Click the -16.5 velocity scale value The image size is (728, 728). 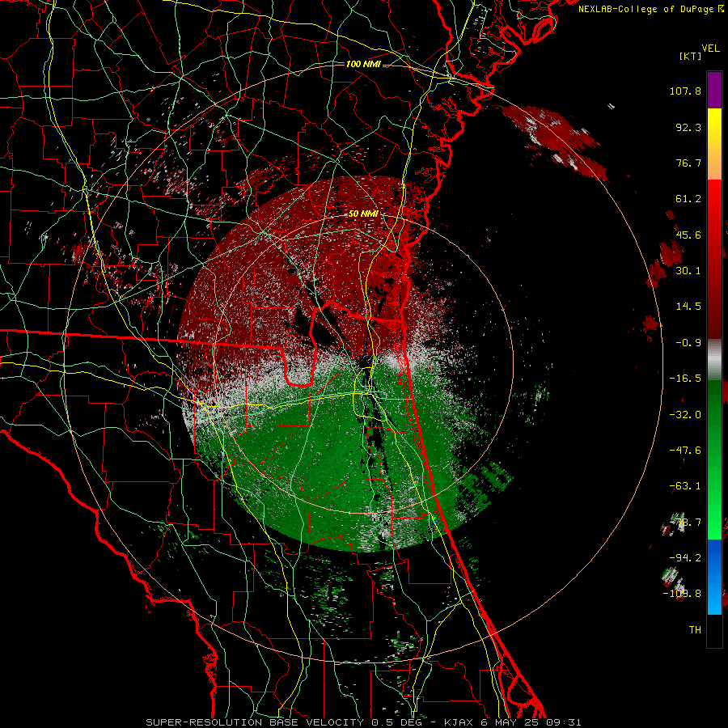[x=685, y=379]
